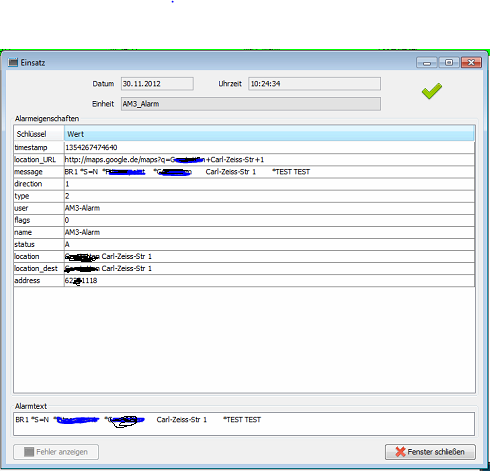Select the location key cell
This screenshot has height=471, width=490.
click(x=39, y=256)
